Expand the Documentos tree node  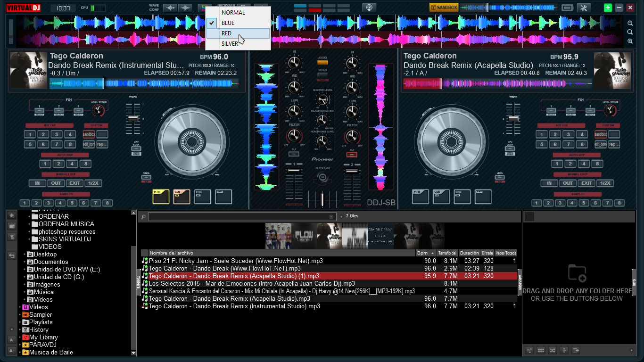point(25,262)
